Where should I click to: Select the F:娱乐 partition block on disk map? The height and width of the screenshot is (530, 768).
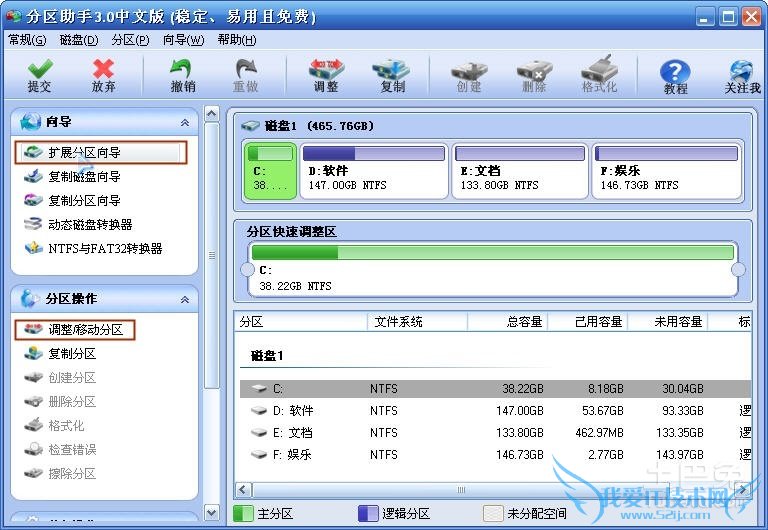[x=667, y=171]
